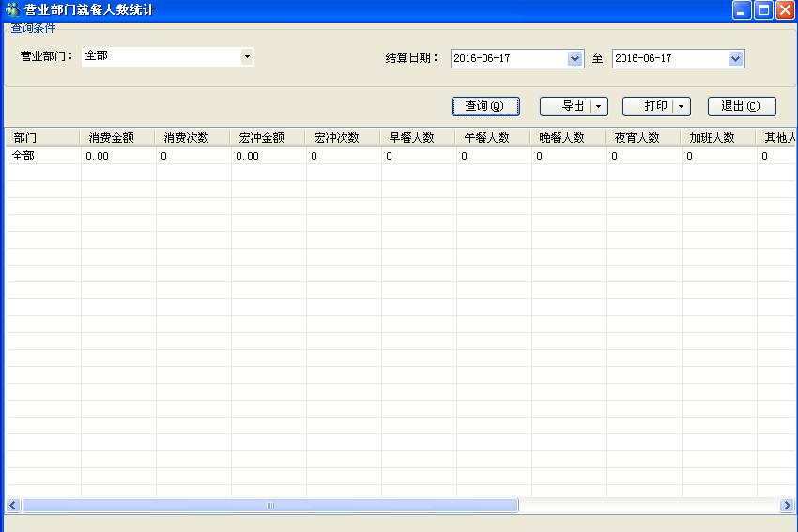Open the 营业部门 department combo box
Screen dimensions: 798x532
click(x=247, y=56)
